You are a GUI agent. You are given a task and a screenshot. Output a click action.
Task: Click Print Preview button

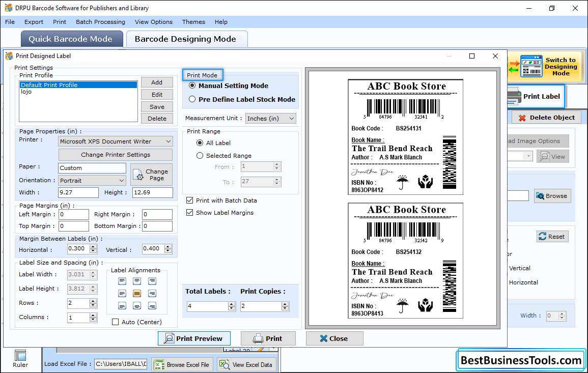pyautogui.click(x=194, y=338)
